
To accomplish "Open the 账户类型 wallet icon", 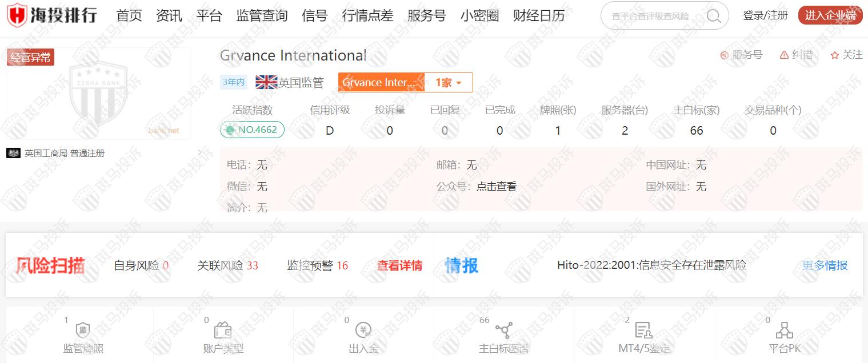I will (223, 330).
